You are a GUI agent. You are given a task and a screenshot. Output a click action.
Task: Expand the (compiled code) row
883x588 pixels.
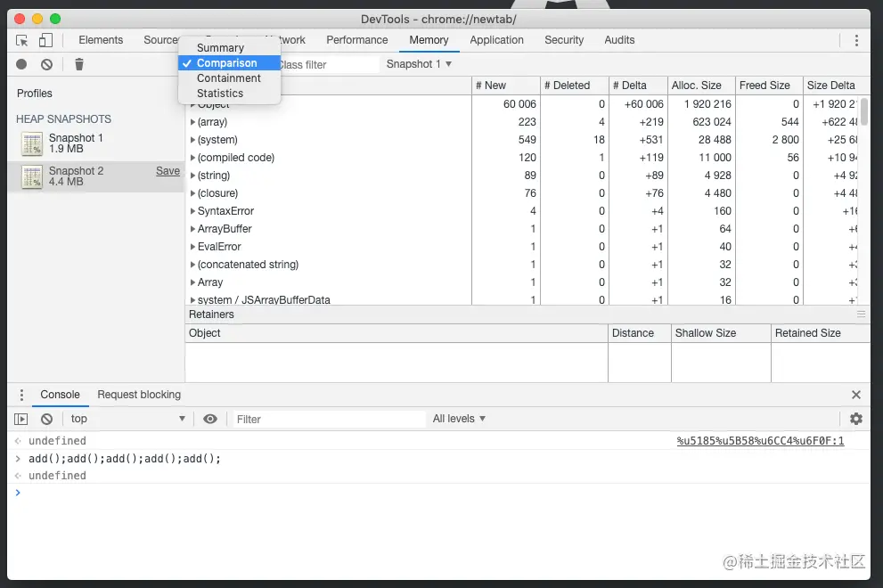click(x=192, y=158)
